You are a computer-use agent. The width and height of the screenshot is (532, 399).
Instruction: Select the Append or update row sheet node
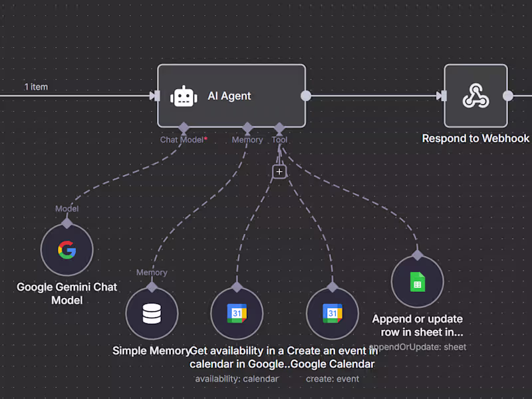(418, 281)
